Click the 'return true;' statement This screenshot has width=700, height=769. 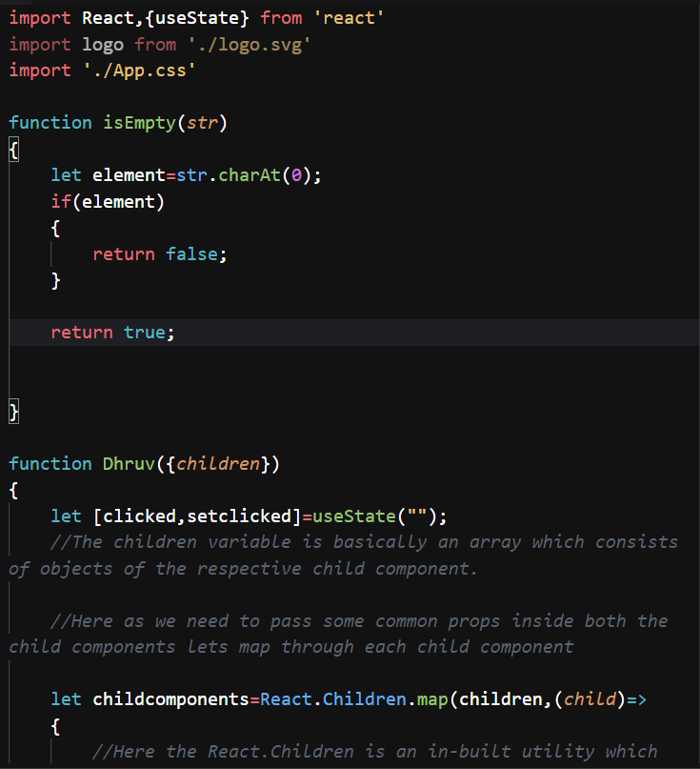(112, 333)
